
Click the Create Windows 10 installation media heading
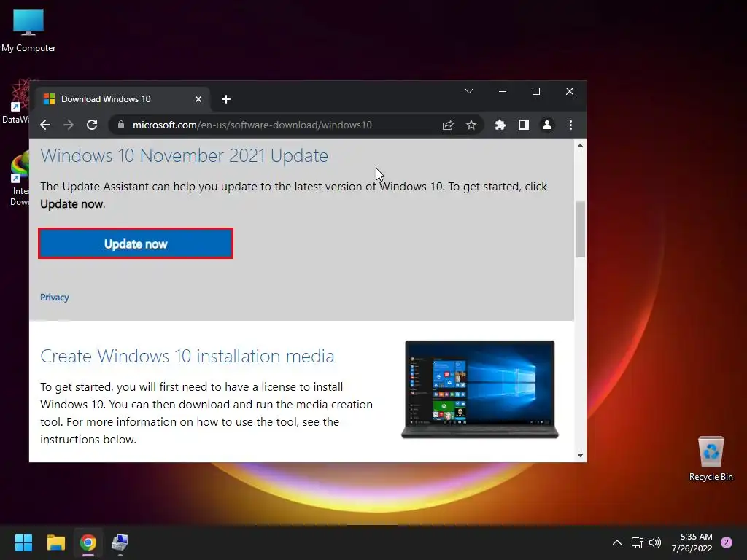click(187, 356)
